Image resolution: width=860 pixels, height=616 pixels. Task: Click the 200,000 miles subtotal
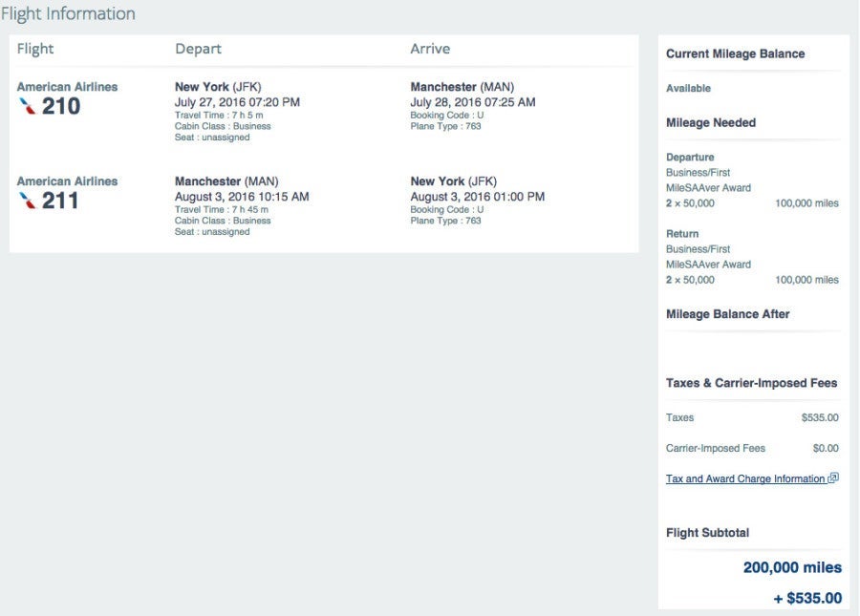click(x=792, y=568)
